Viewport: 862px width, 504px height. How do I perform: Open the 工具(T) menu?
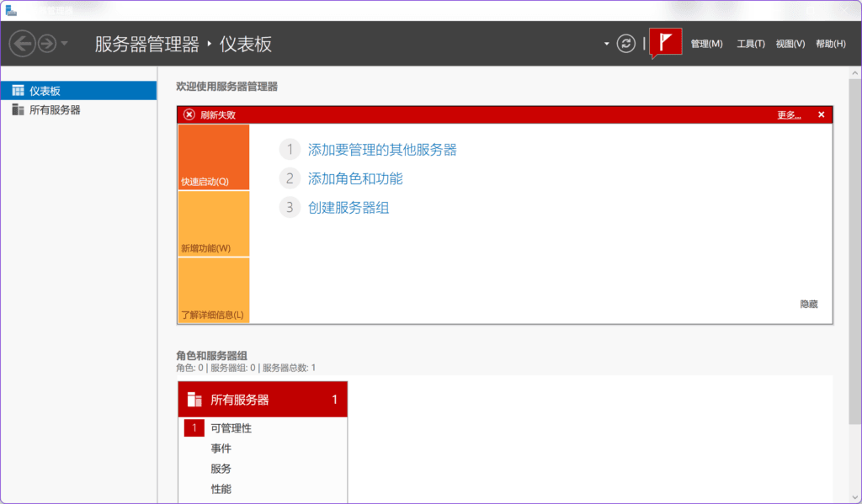750,43
